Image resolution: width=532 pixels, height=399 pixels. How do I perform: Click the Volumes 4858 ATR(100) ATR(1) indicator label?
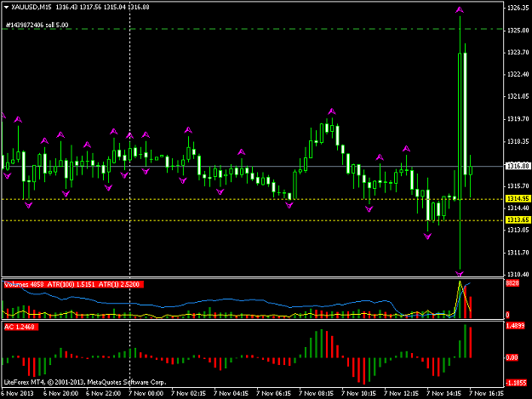(73, 284)
